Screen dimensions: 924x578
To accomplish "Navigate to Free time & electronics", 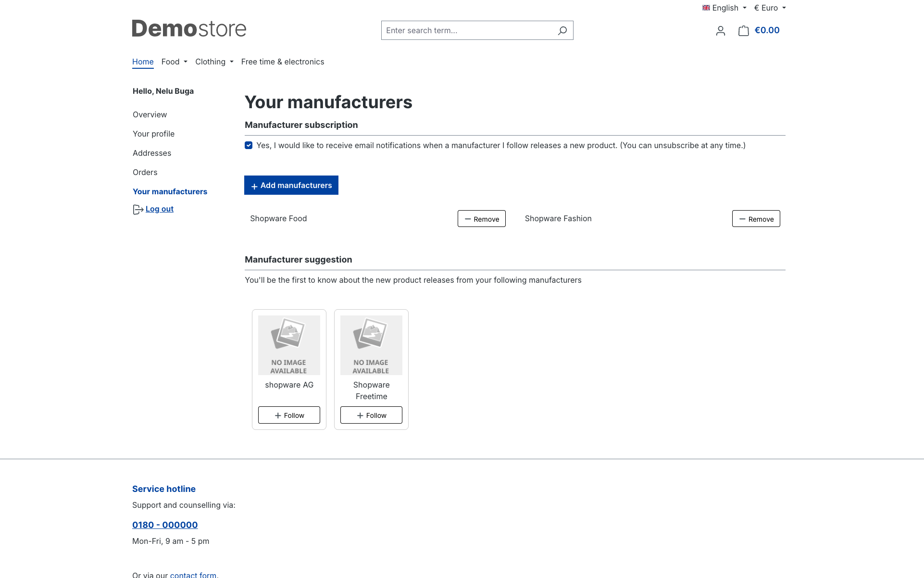I will click(x=283, y=62).
